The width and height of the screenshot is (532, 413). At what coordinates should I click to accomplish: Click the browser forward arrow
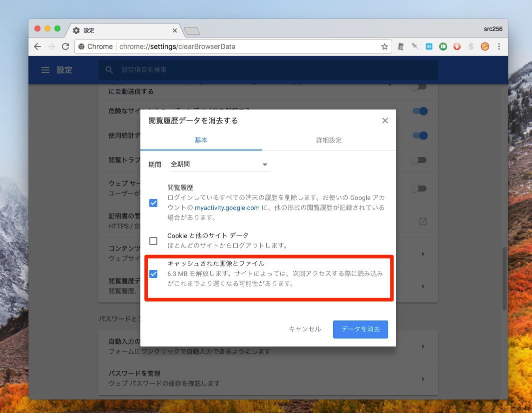[x=51, y=46]
